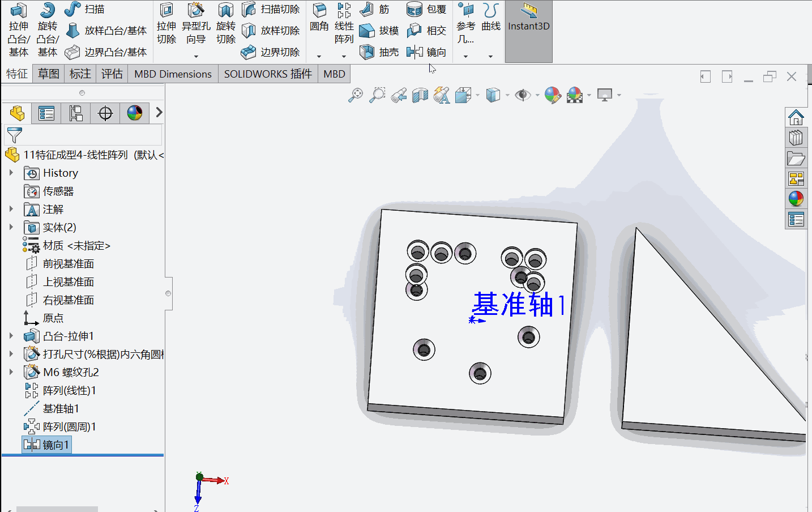The width and height of the screenshot is (812, 512).
Task: Select 原点 (Origin) in the tree
Action: pos(44,318)
